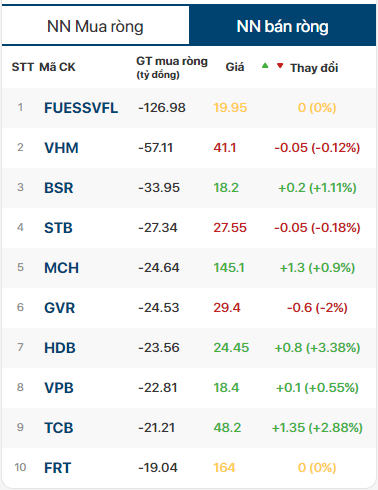
Task: Click the GT mua ròng column header
Action: pos(172,67)
